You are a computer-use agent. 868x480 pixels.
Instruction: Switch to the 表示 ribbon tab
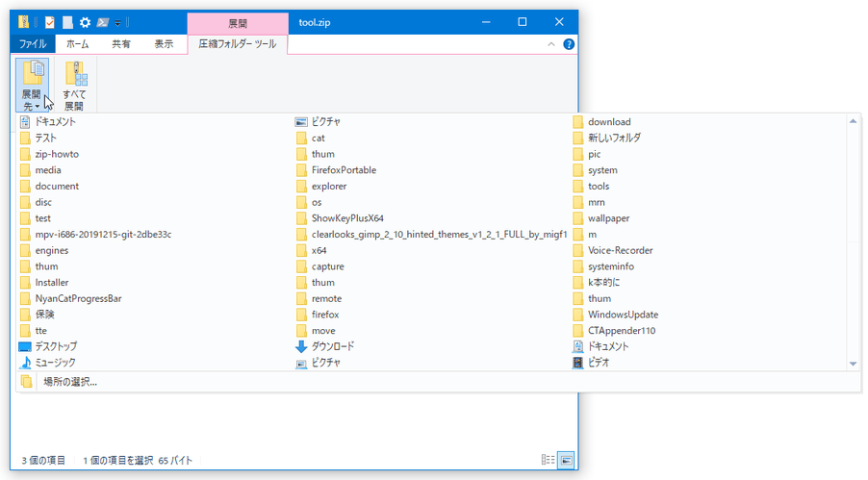(164, 44)
